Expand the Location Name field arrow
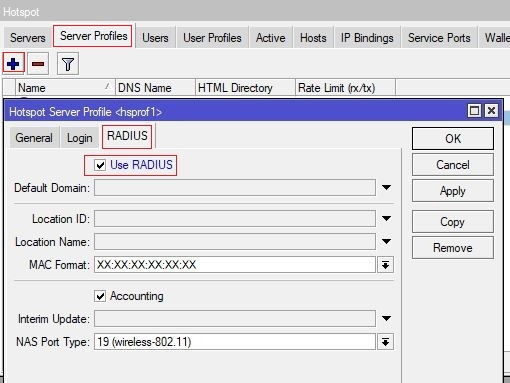Screen dimensions: 510x383 pos(386,242)
